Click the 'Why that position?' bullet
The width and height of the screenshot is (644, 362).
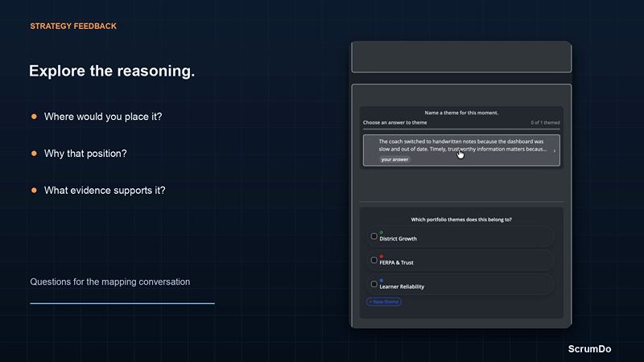click(85, 154)
